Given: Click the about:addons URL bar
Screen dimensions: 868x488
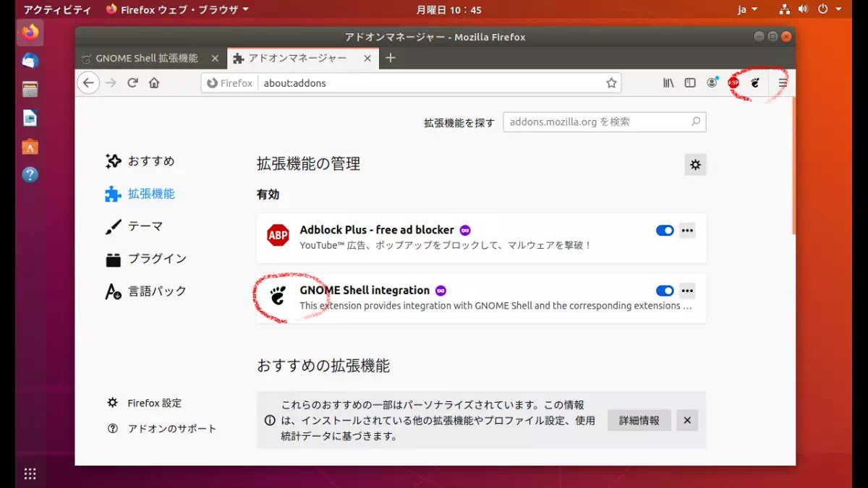Looking at the screenshot, I should pyautogui.click(x=412, y=83).
